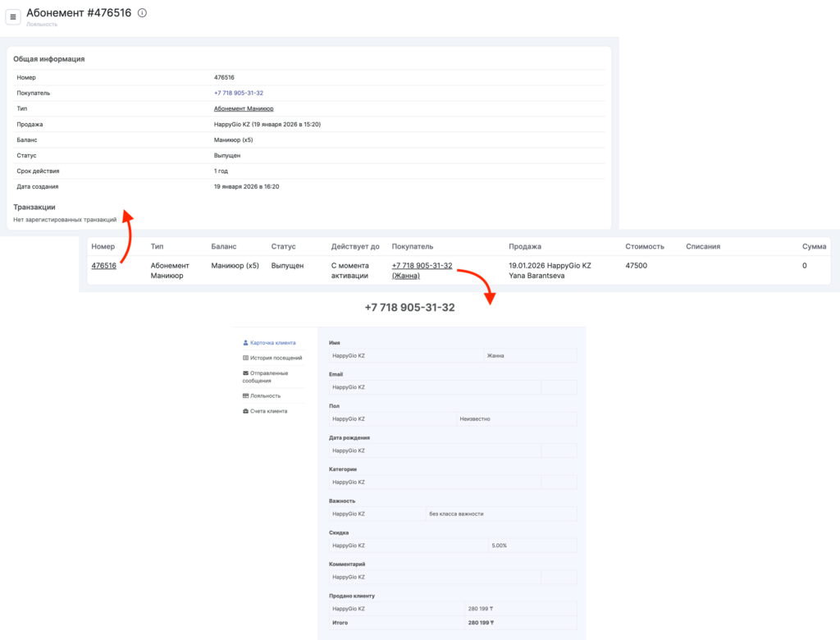This screenshot has width=840, height=640.
Task: Click the Номер value 476516 in info panel
Action: tap(224, 78)
